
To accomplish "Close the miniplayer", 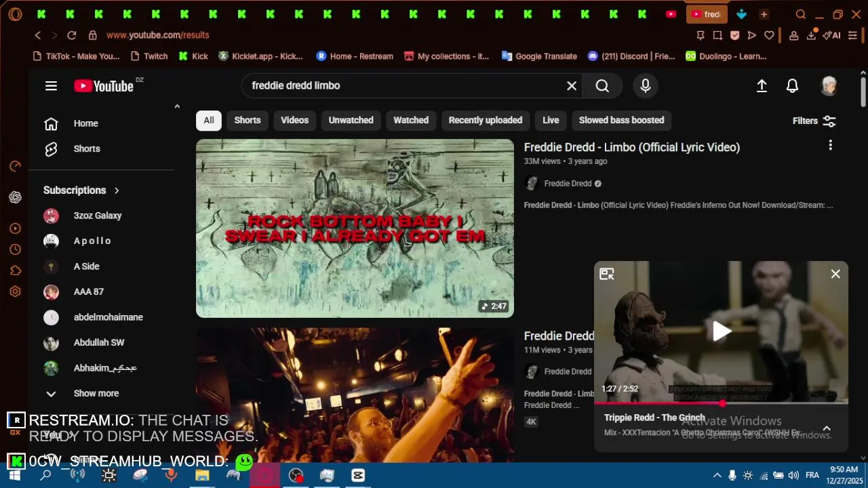I will (x=835, y=274).
